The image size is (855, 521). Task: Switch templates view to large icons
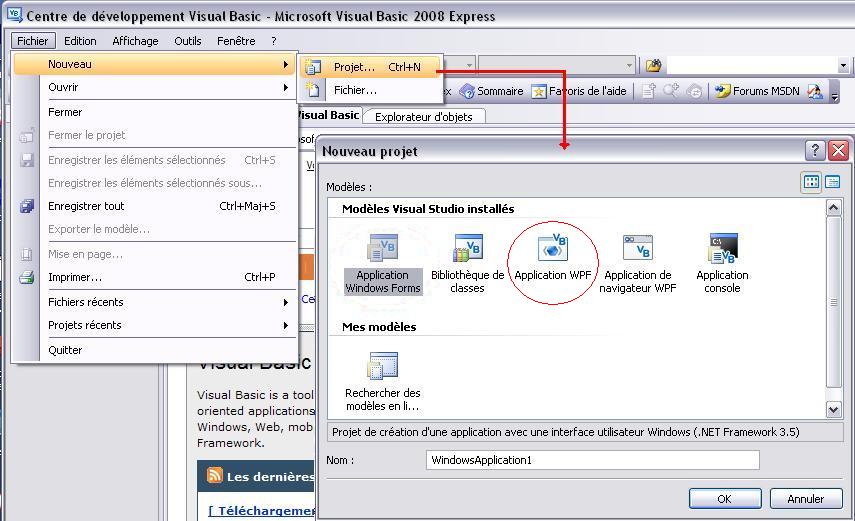point(811,182)
